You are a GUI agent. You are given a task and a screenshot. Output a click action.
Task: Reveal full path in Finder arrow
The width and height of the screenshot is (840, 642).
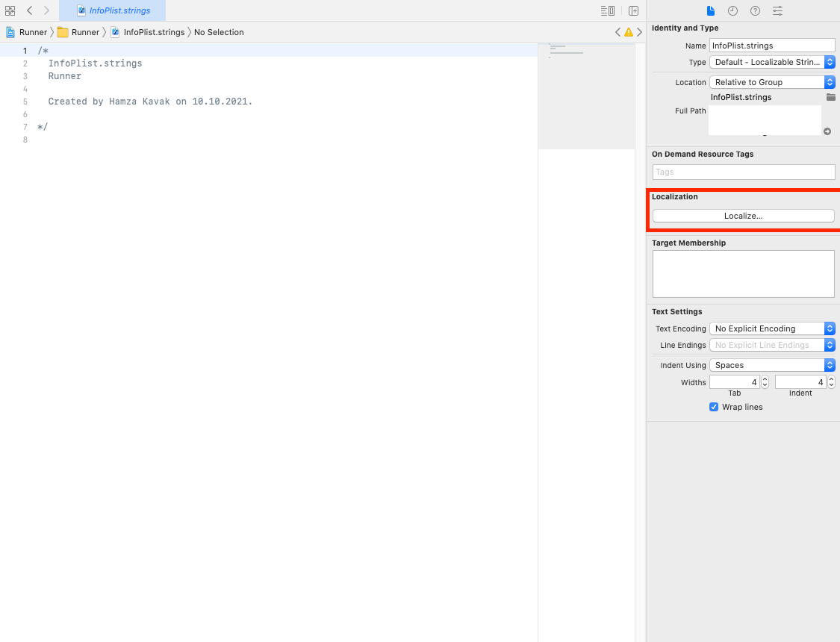(827, 131)
